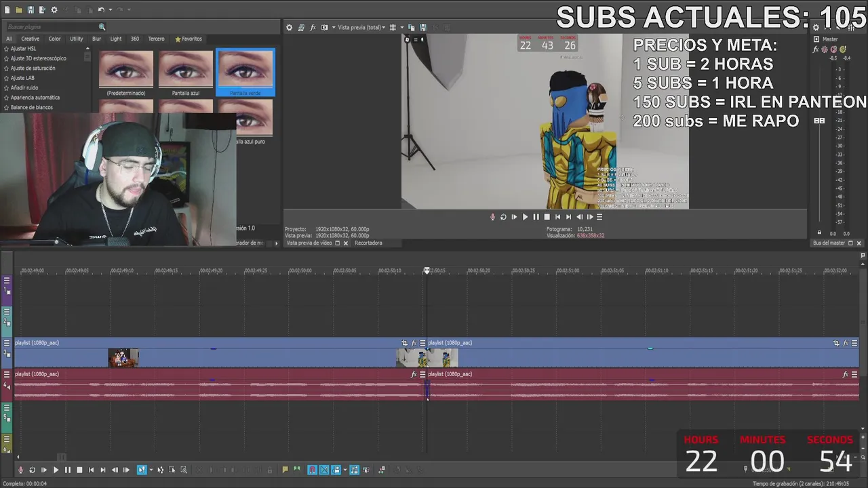
Task: Open the Blur plugin tab
Action: [x=96, y=39]
